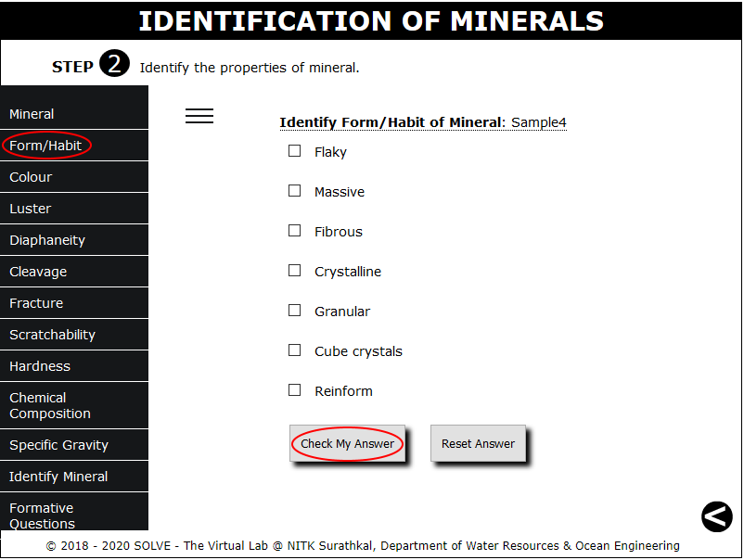This screenshot has width=744, height=560.
Task: Tick the Cube crystals checkbox
Action: [295, 350]
